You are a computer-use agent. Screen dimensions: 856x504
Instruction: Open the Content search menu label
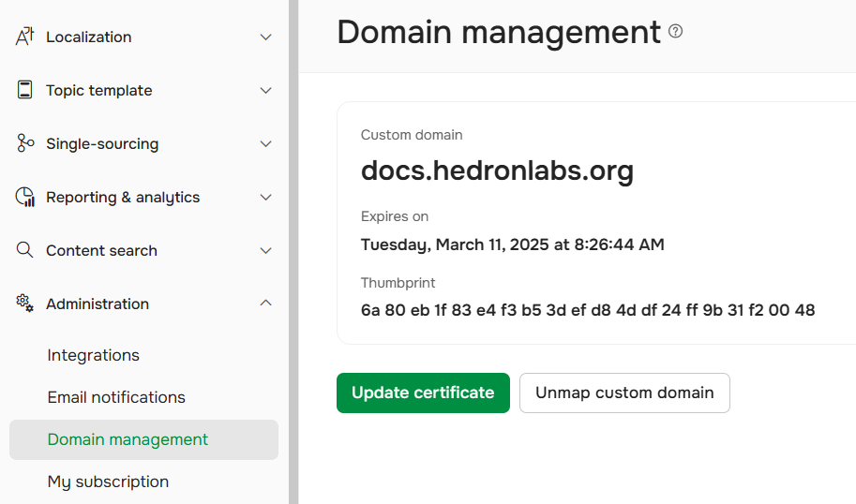coord(101,251)
